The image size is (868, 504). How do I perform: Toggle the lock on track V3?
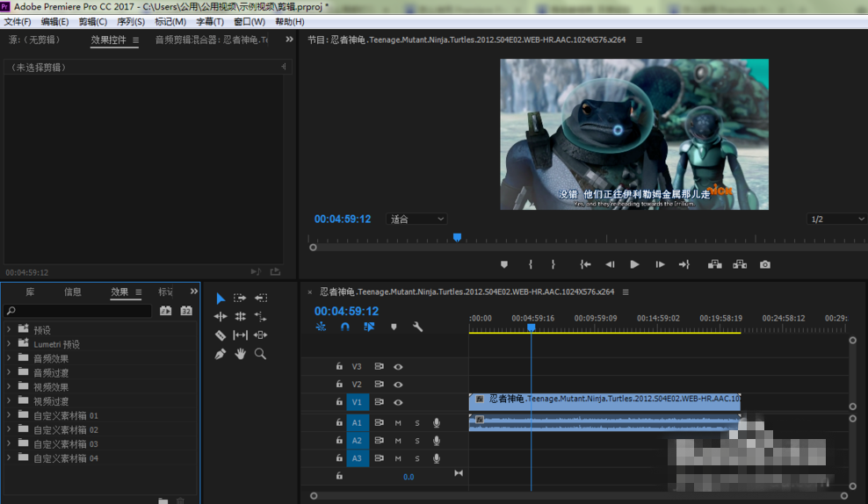pos(339,367)
